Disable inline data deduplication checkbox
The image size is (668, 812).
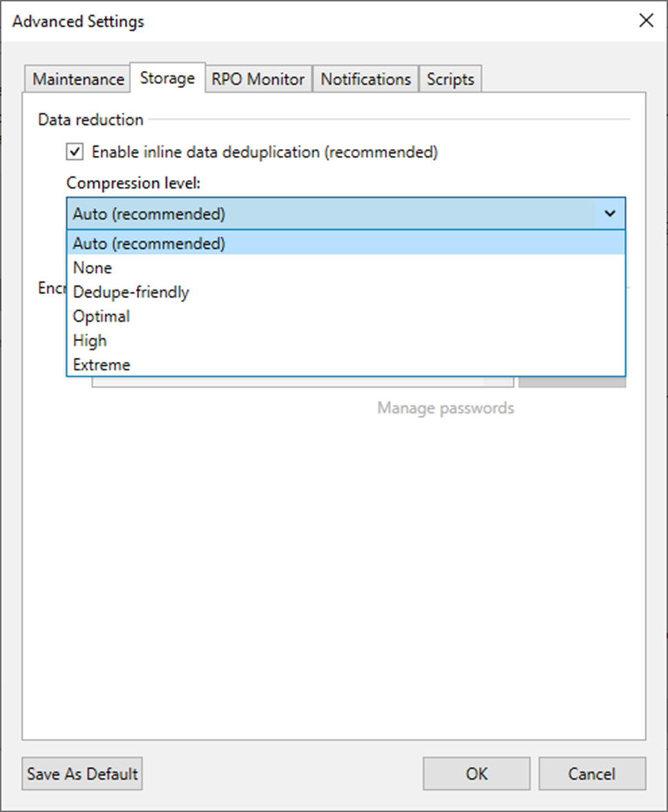74,152
